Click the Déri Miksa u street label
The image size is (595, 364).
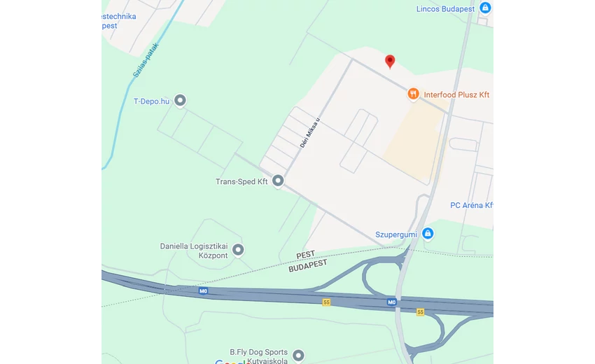(309, 133)
